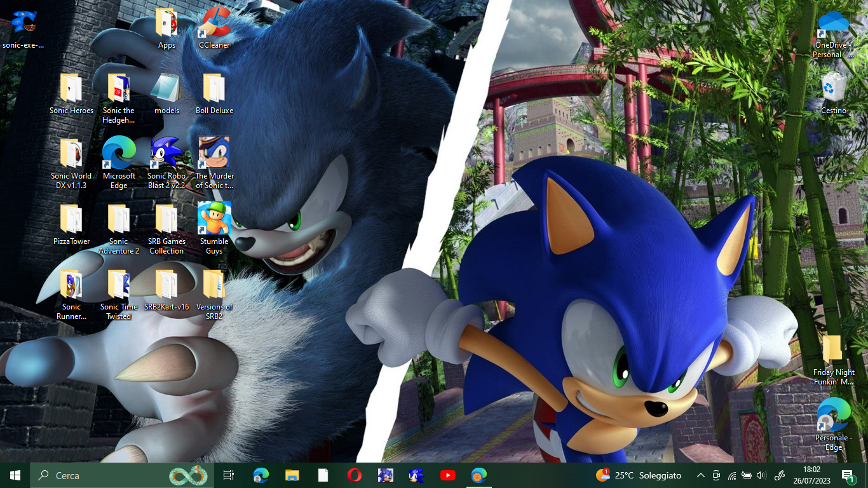The width and height of the screenshot is (868, 488).
Task: Open the Friday Night Funkin' folder
Action: point(833,360)
